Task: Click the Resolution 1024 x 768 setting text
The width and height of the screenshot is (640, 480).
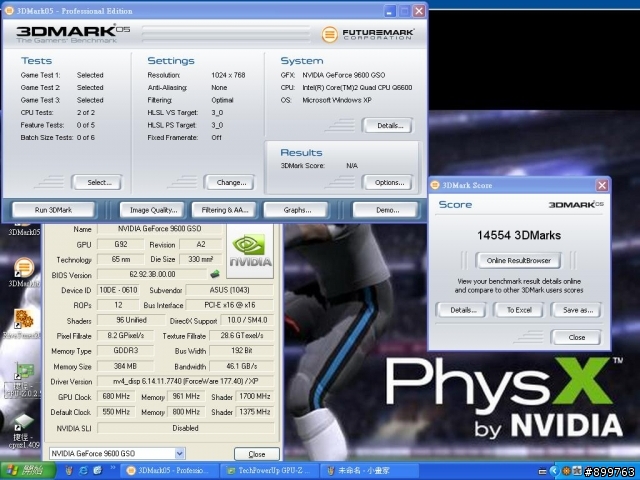Action: click(228, 75)
